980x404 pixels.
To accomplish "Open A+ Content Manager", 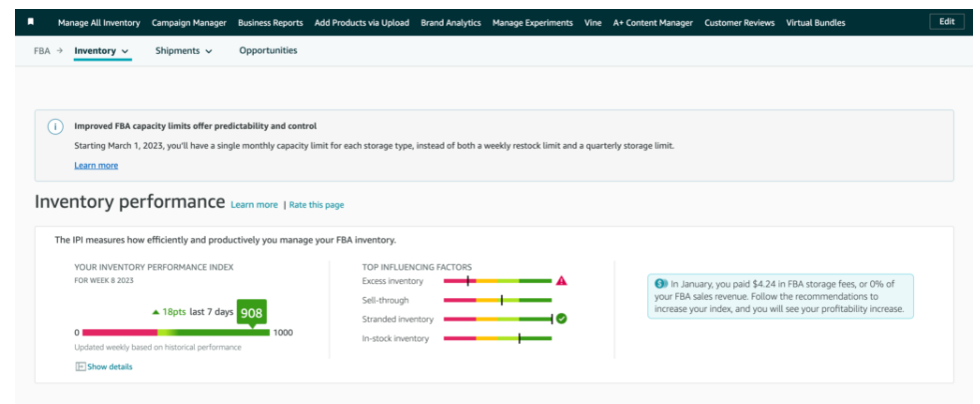I will click(x=652, y=23).
